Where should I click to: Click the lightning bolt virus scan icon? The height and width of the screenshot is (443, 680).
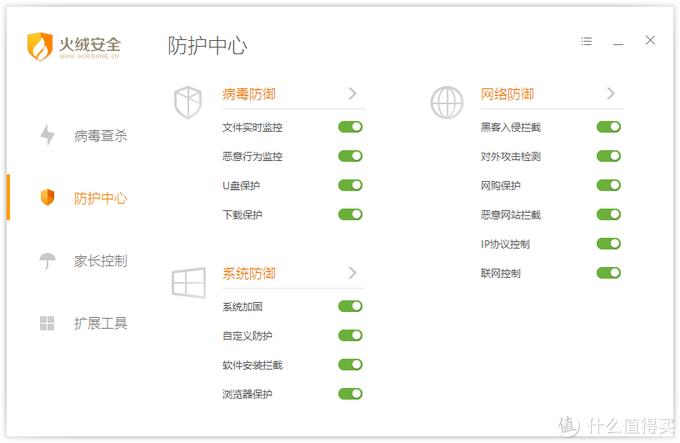[47, 135]
